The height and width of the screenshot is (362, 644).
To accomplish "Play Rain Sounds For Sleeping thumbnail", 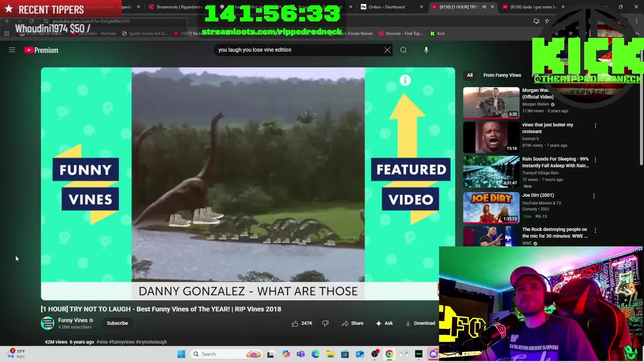I will click(491, 171).
